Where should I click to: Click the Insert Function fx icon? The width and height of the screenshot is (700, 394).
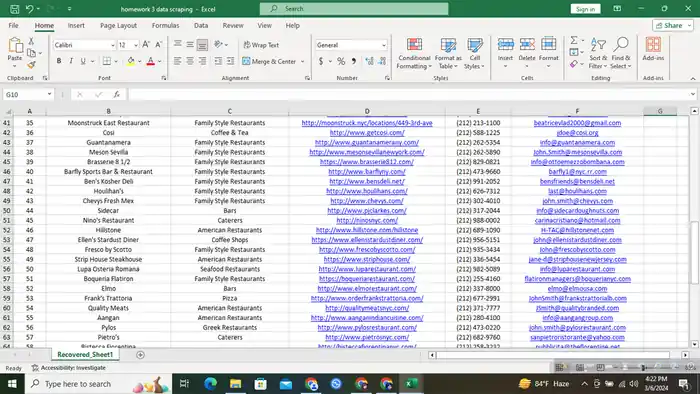pyautogui.click(x=117, y=94)
